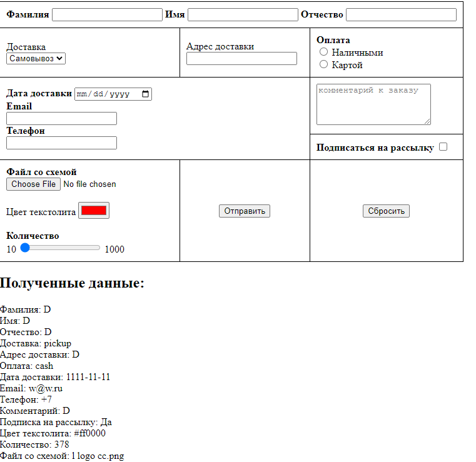Click the Адрес доставки input field
The image size is (476, 462).
click(x=241, y=58)
